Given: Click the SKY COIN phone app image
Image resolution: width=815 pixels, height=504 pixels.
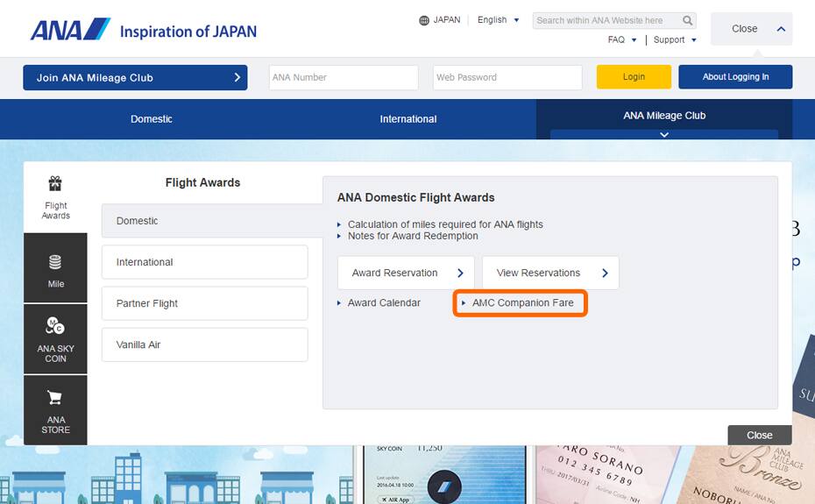Looking at the screenshot, I should pyautogui.click(x=444, y=474).
